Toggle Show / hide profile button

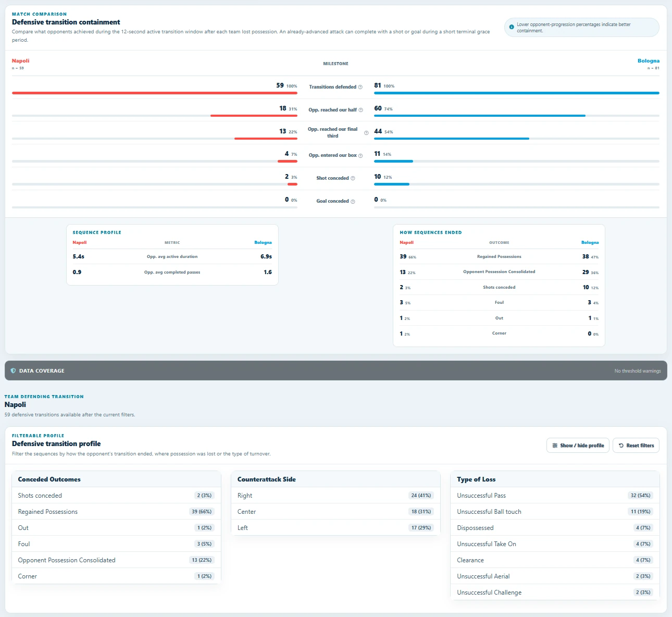(578, 446)
